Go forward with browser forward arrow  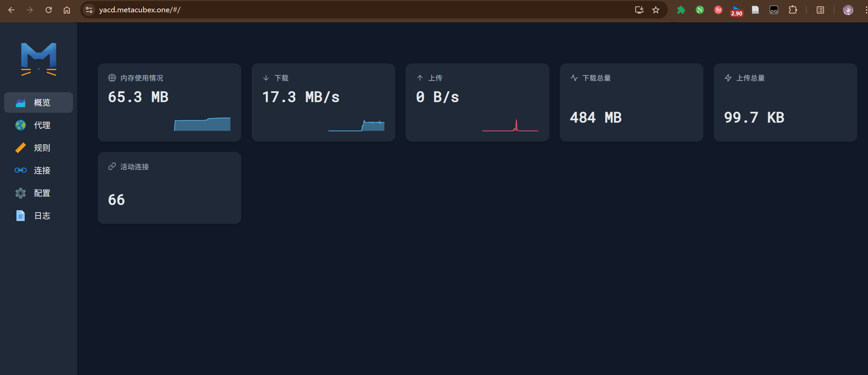tap(30, 10)
